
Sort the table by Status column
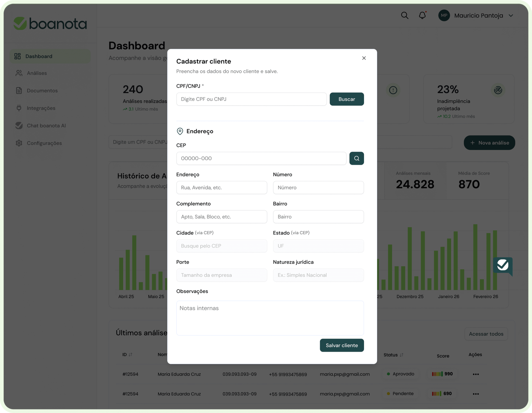[401, 355]
